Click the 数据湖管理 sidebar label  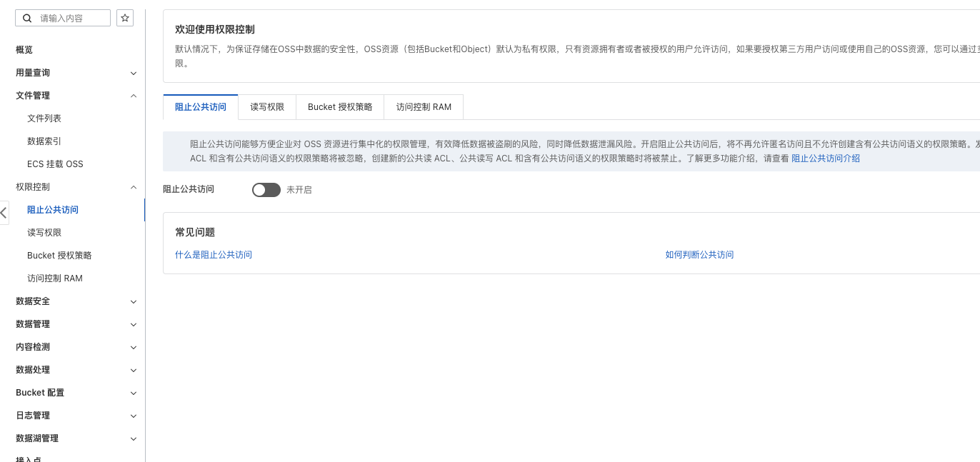pos(37,438)
